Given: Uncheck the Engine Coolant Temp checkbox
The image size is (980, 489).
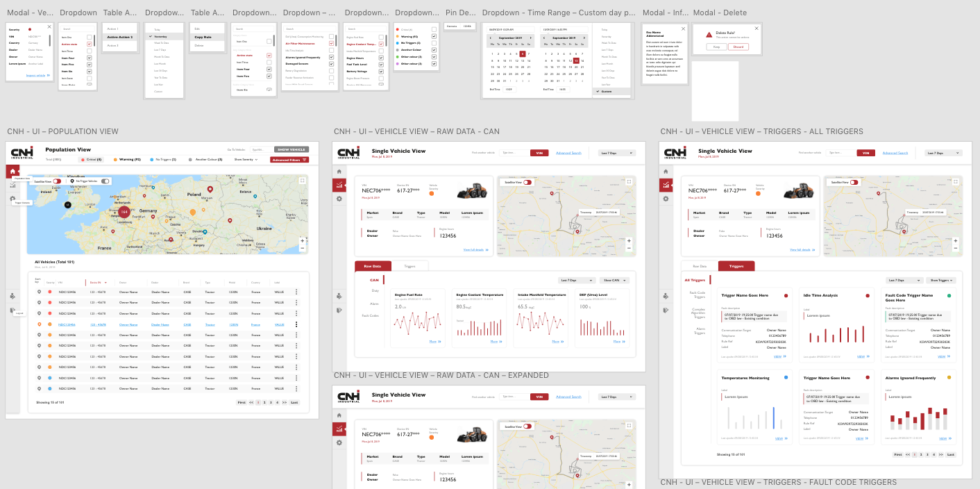Looking at the screenshot, I should point(381,44).
